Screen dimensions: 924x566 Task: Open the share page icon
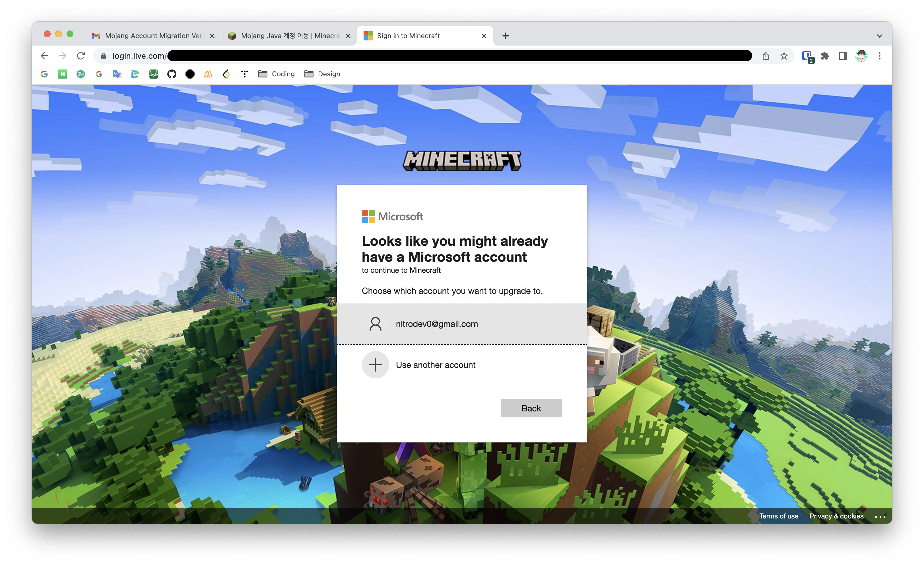coord(765,56)
